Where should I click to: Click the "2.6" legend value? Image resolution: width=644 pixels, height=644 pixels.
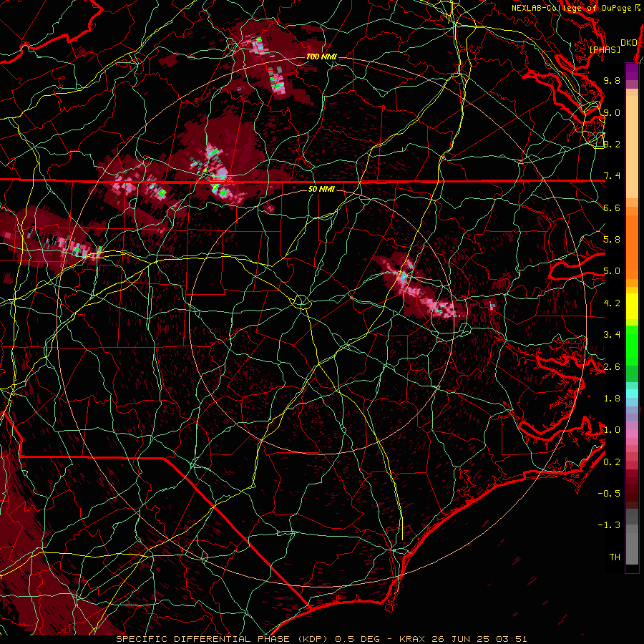point(612,367)
